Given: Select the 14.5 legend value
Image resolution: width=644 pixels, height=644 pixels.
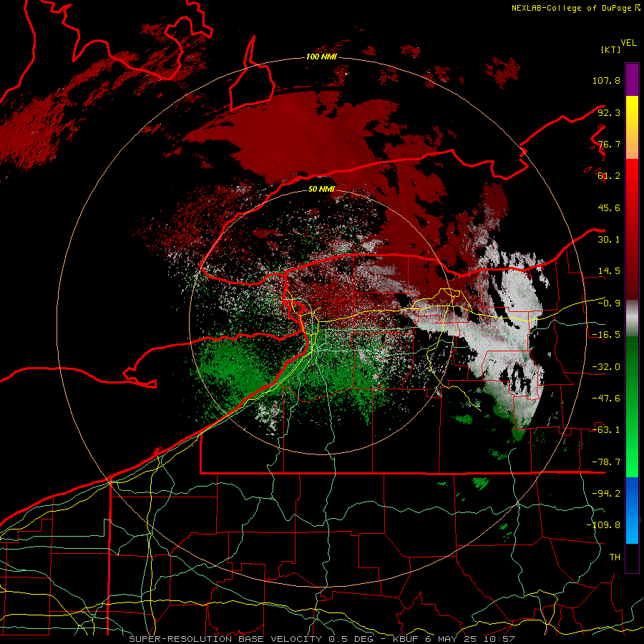Looking at the screenshot, I should [x=609, y=271].
